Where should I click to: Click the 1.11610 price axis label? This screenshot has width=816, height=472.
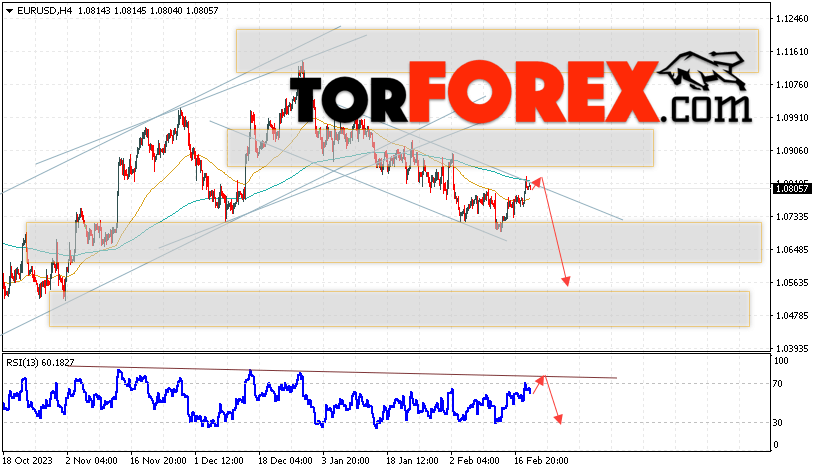(792, 52)
